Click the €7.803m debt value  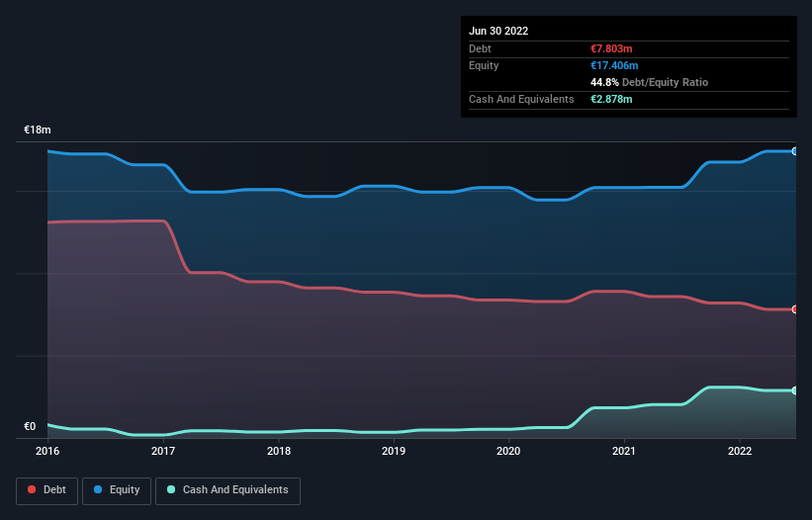[x=611, y=48]
